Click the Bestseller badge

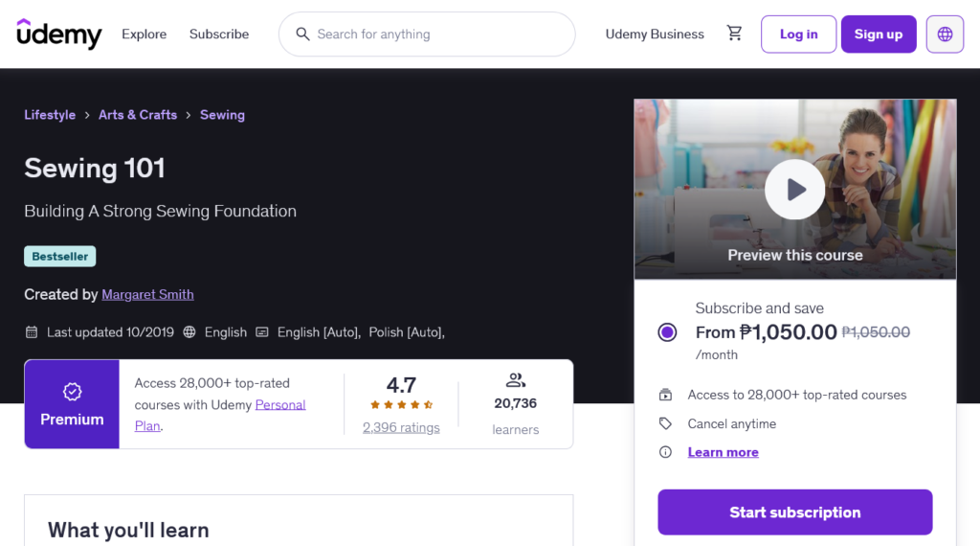pos(60,257)
